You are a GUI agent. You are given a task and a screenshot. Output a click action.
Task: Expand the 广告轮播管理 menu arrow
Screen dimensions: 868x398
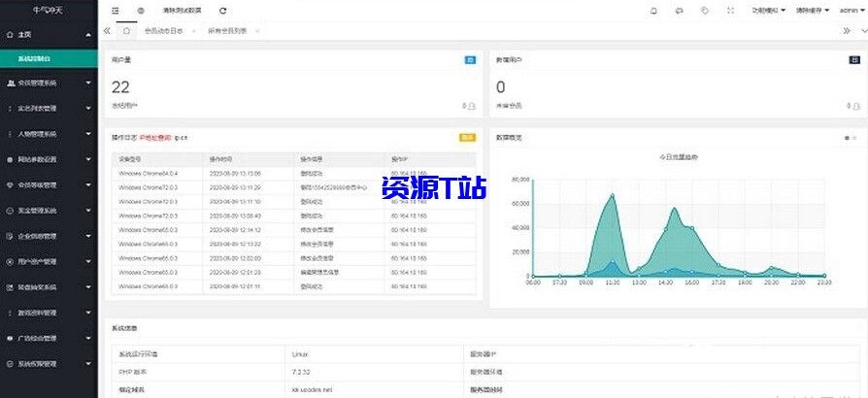[x=88, y=338]
